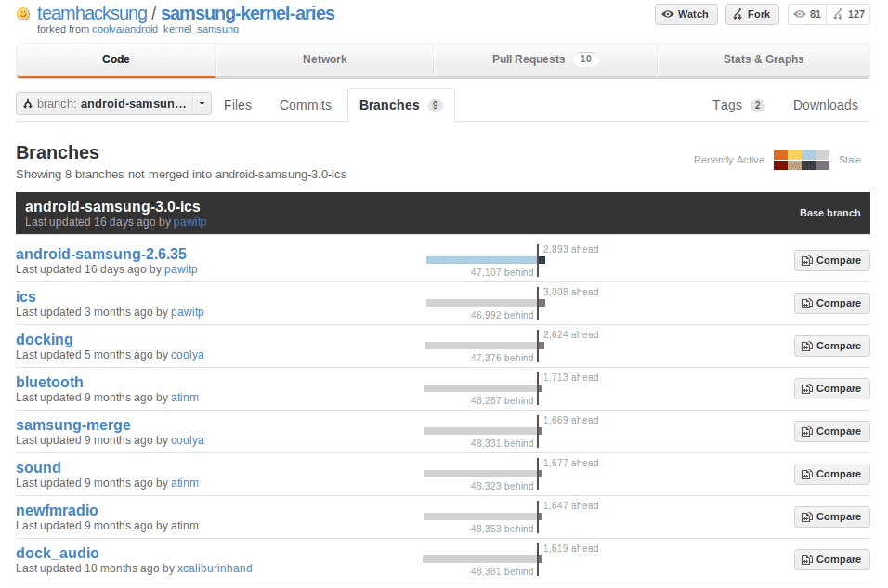Open pawitp link in base branch header
Screen dimensions: 888x588
click(189, 222)
